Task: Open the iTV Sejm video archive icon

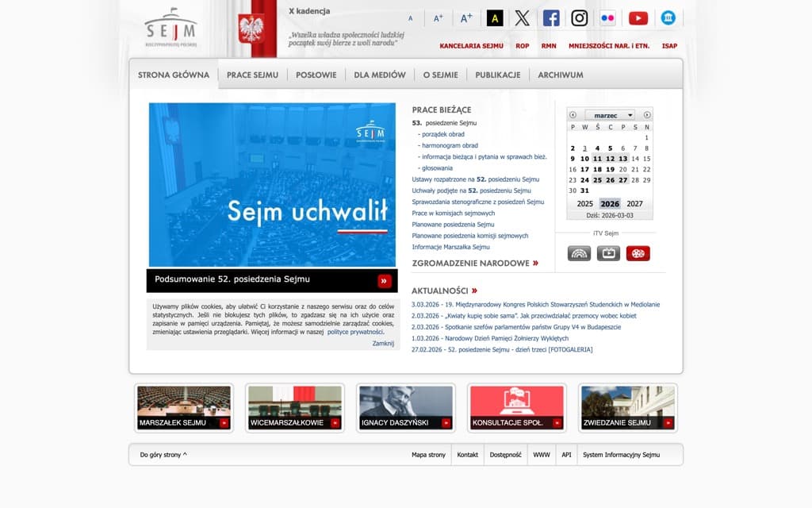Action: click(638, 252)
